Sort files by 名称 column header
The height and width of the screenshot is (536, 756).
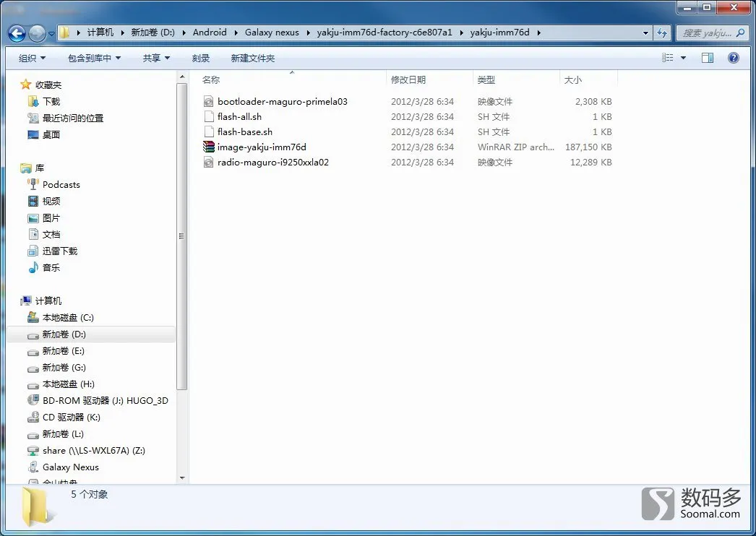[x=292, y=79]
